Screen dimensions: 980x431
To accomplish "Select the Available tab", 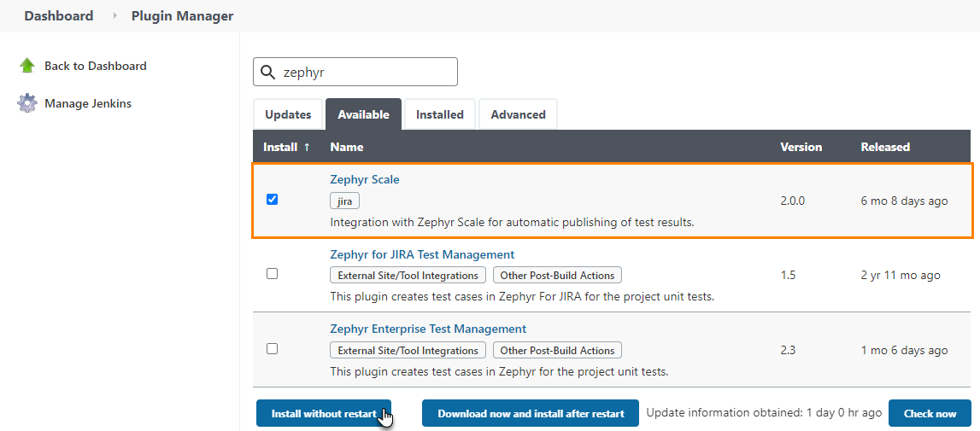I will click(363, 114).
